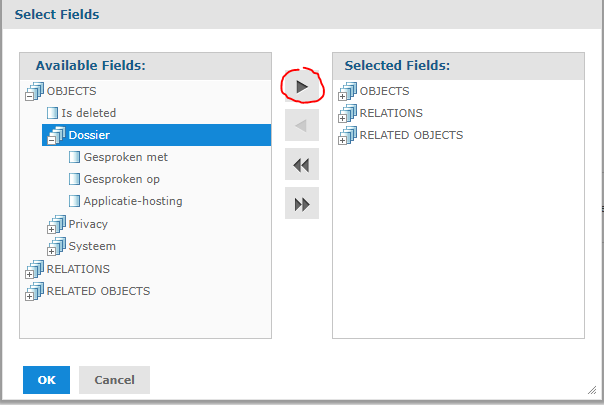Expand RELATED OBJECTS in Selected Fields
604x405 pixels.
(342, 141)
